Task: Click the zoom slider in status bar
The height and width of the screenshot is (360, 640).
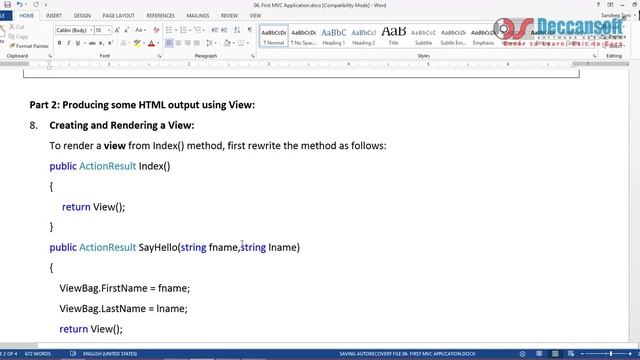Action: coord(607,354)
